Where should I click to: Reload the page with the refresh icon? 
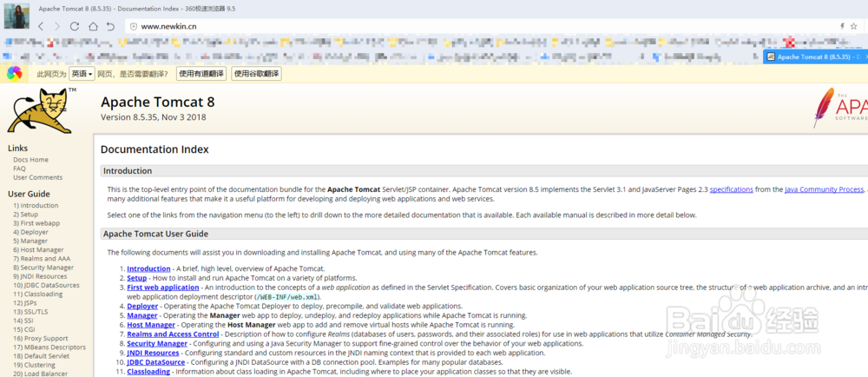point(75,27)
